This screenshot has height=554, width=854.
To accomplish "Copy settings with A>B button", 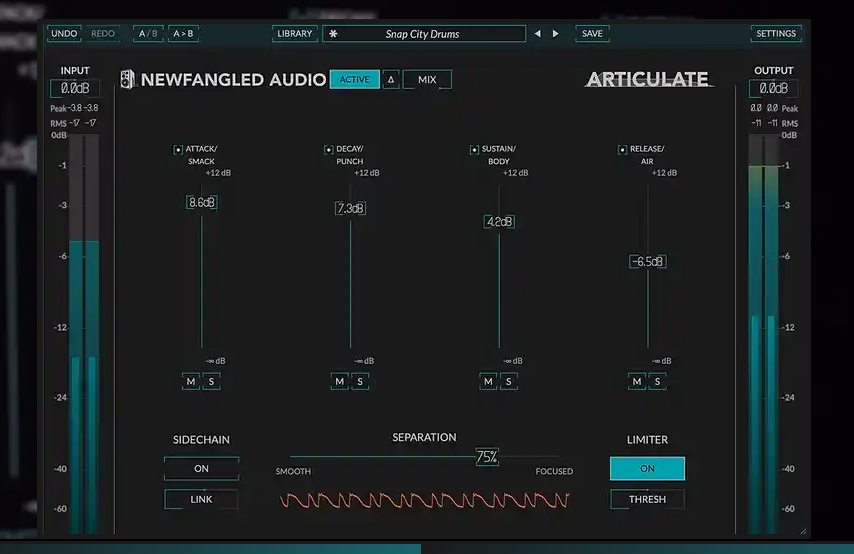I will click(184, 34).
